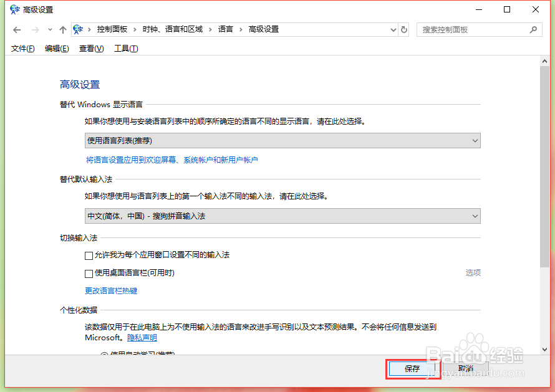The width and height of the screenshot is (555, 392).
Task: Click the scrollbar up arrow
Action: [x=545, y=60]
